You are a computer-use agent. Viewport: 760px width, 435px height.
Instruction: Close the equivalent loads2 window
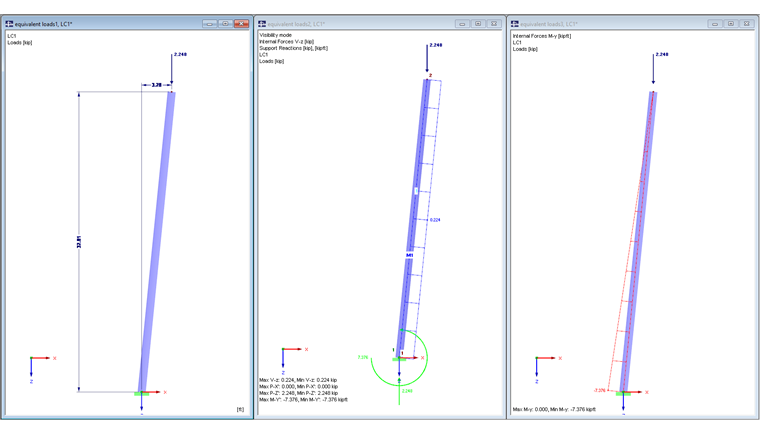click(x=494, y=23)
